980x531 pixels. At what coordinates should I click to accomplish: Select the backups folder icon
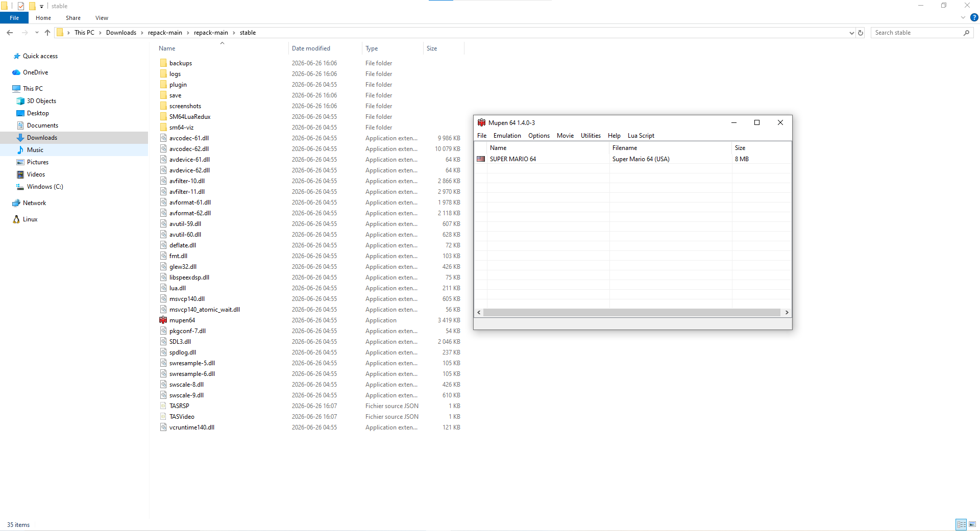(x=163, y=63)
